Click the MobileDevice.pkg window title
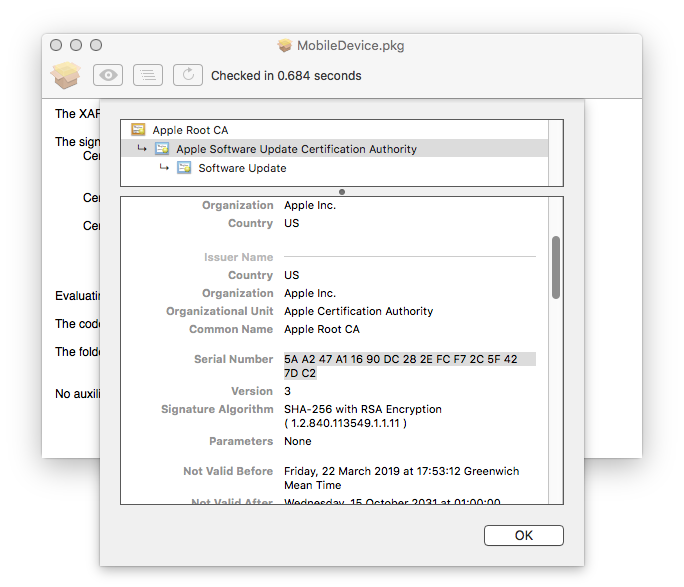The width and height of the screenshot is (684, 587). 350,45
